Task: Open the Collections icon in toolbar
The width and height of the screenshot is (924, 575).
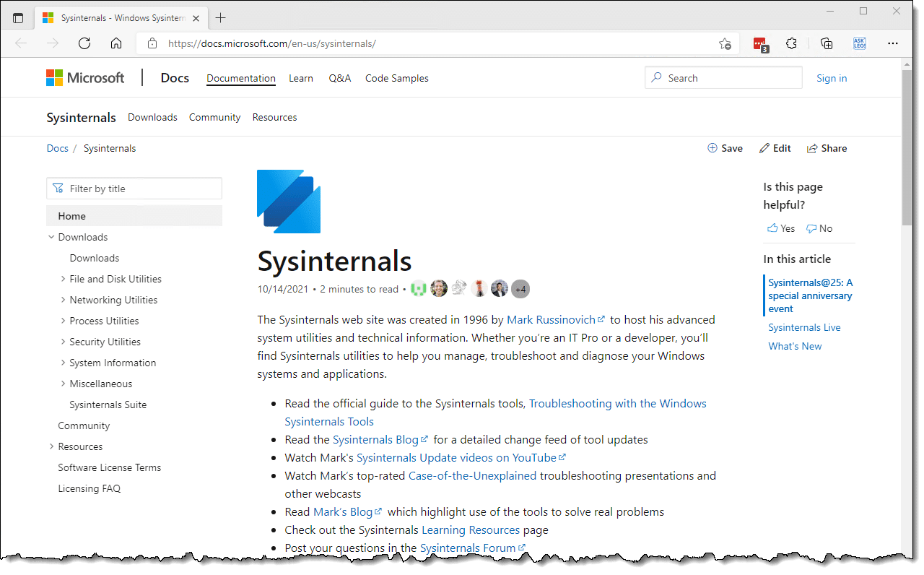Action: 827,43
